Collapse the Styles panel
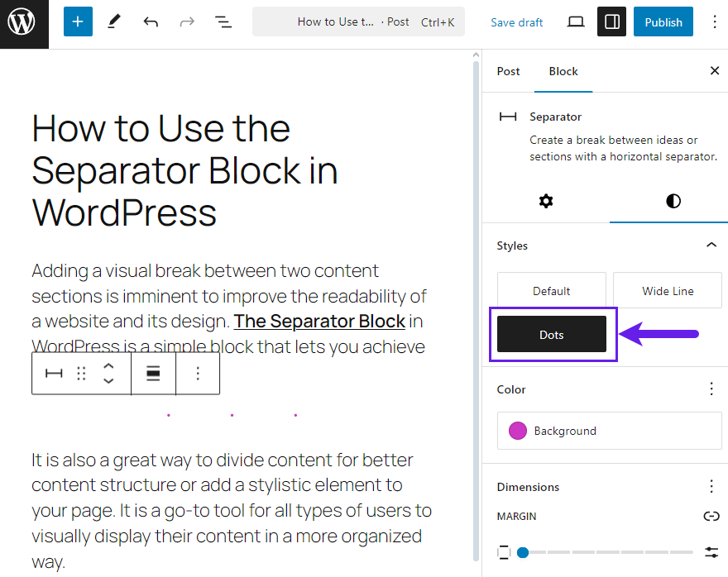This screenshot has height=577, width=728. click(x=711, y=245)
